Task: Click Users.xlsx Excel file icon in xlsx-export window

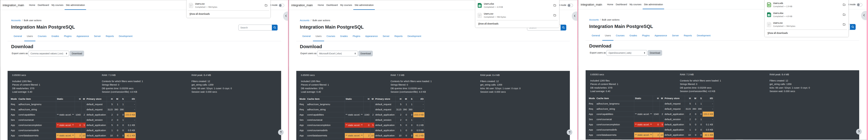Action: 480,5
